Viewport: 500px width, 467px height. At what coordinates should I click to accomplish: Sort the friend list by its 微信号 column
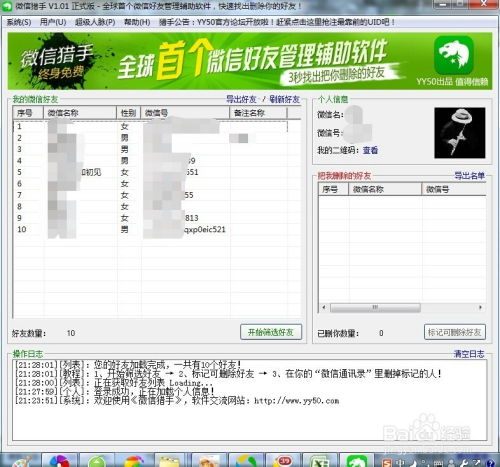[185, 113]
